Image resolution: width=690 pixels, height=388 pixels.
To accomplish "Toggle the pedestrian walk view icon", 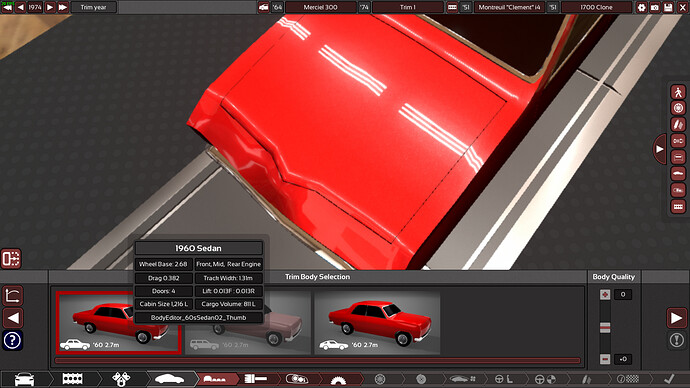I will click(x=678, y=92).
